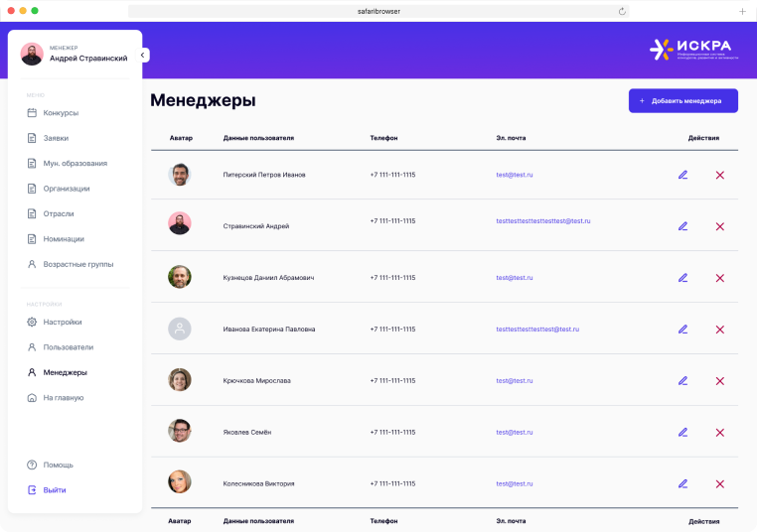
Task: Go to Заявки section
Action: coord(56,138)
